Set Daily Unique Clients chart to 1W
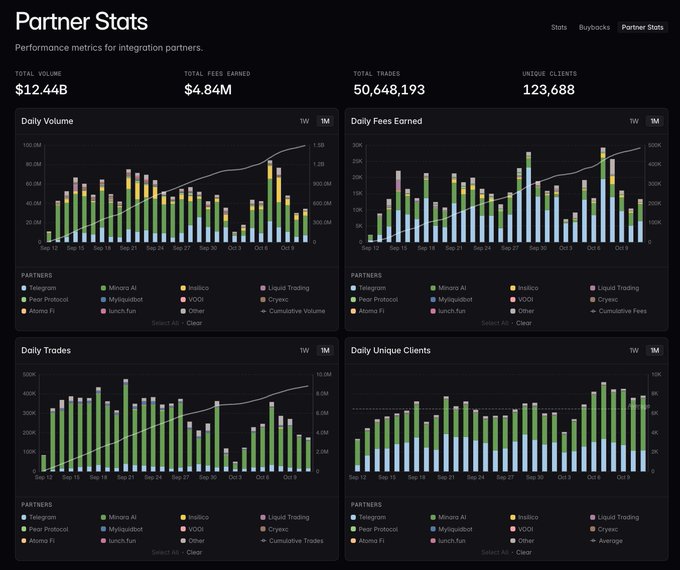The height and width of the screenshot is (570, 680). [634, 351]
